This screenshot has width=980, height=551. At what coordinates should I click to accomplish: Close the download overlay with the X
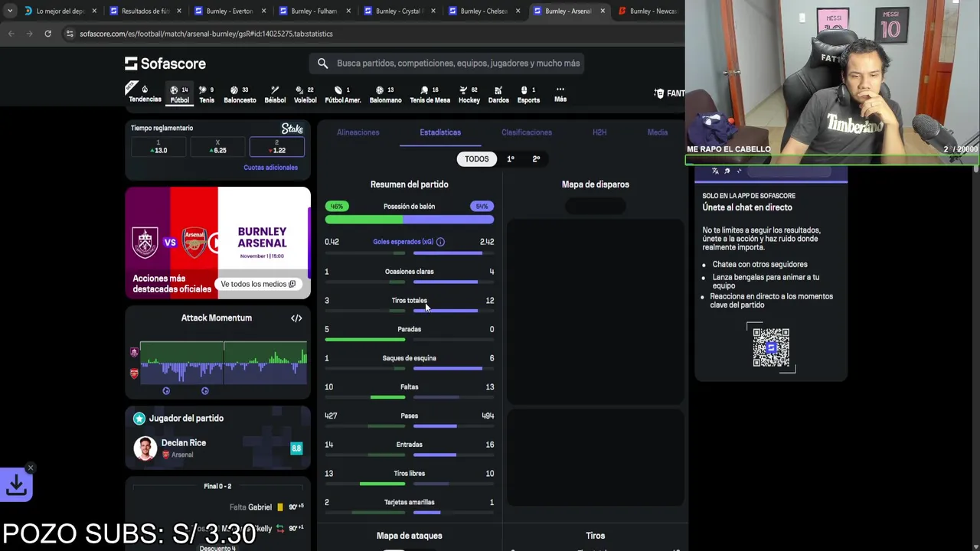pyautogui.click(x=31, y=467)
